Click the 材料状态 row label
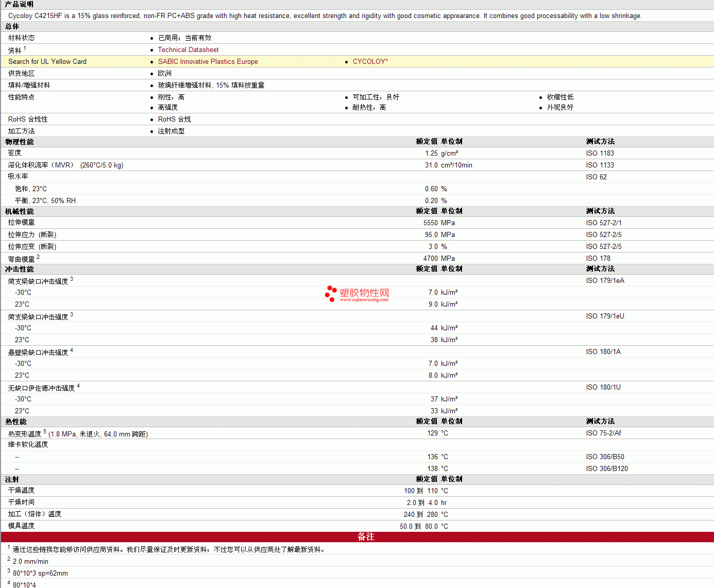 tap(21, 38)
